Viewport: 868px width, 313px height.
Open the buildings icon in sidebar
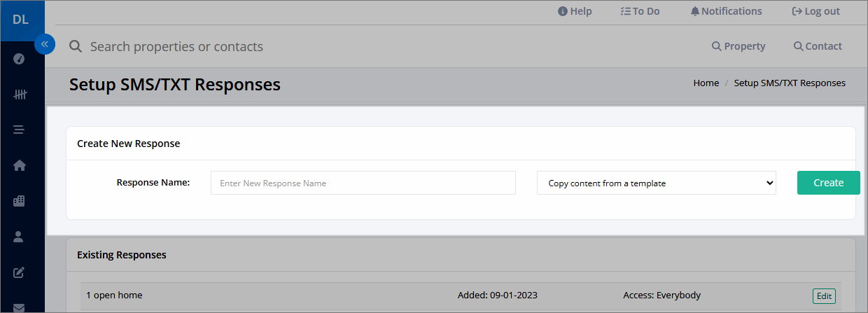(x=20, y=201)
